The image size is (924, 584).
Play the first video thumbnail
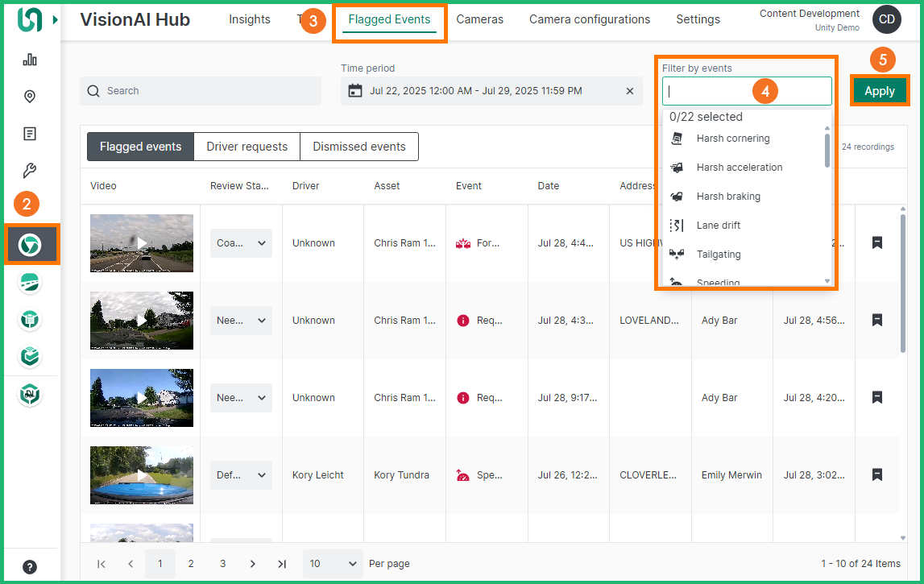tap(142, 242)
